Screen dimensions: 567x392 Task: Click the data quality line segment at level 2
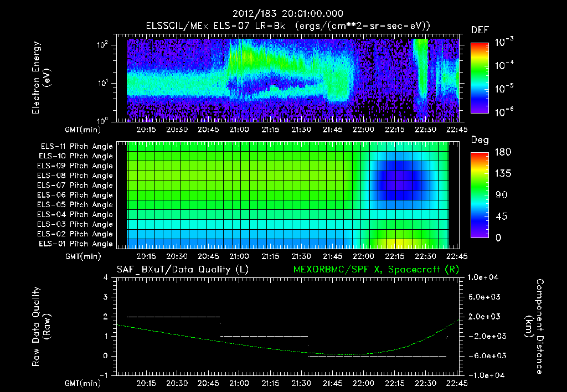point(173,317)
